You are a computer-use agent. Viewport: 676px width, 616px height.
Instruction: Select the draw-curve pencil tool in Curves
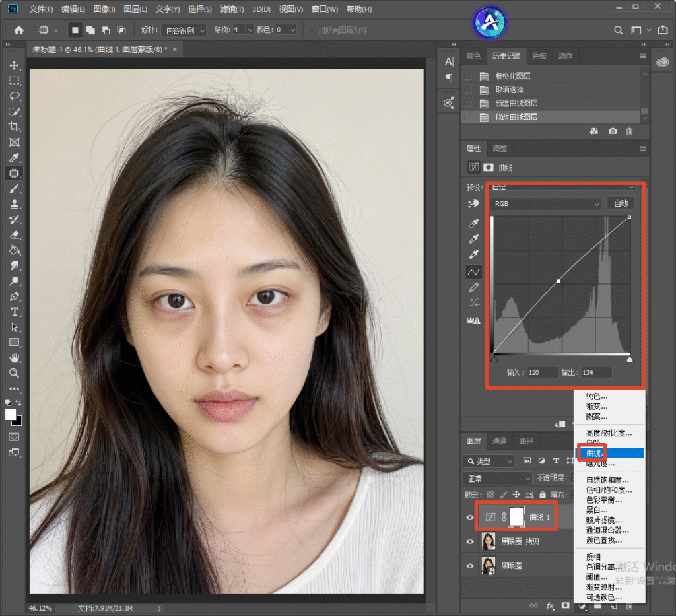(x=474, y=287)
